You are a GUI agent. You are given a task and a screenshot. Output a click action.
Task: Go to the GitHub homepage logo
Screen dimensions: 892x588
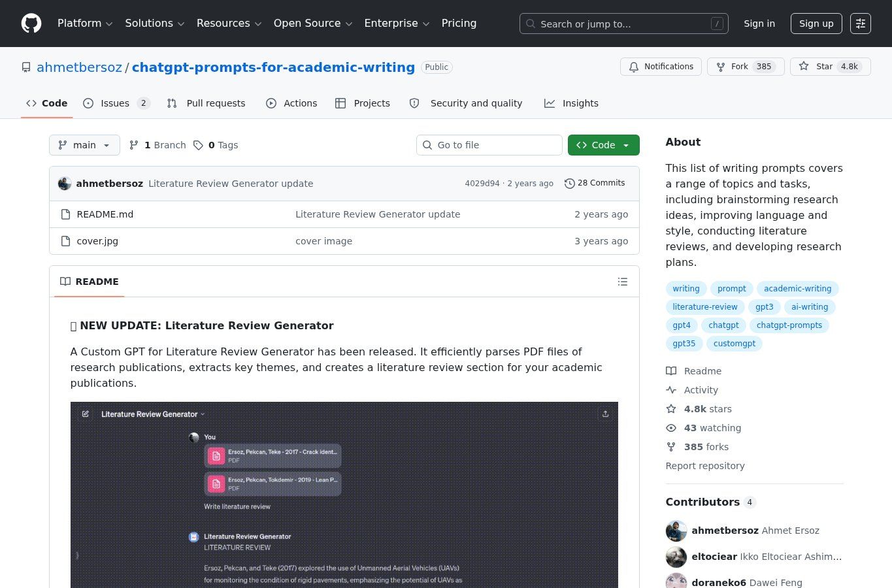(31, 24)
